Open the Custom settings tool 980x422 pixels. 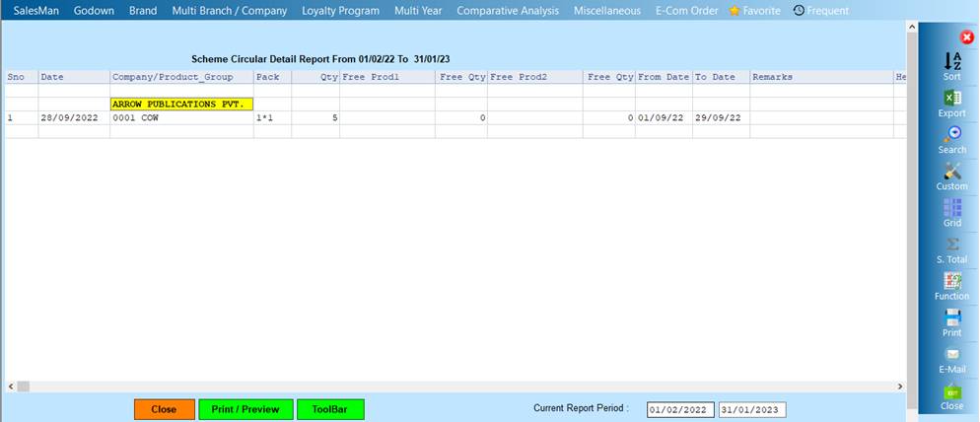click(x=951, y=172)
